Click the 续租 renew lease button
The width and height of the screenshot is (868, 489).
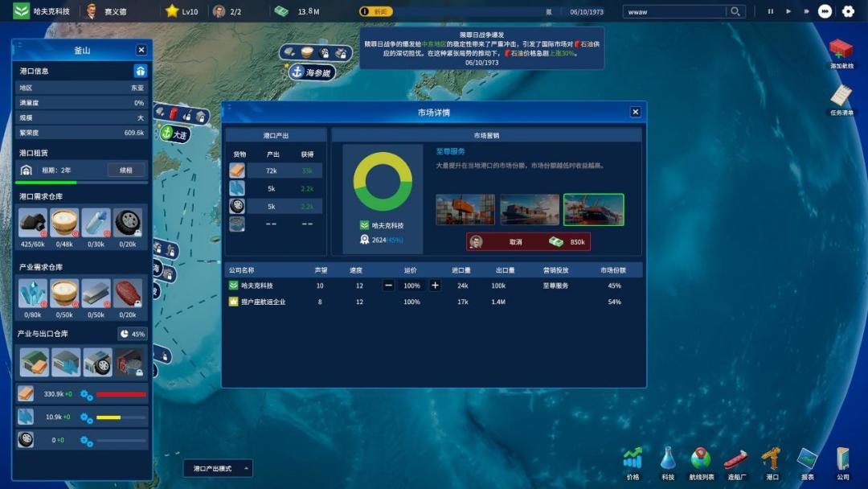click(126, 170)
